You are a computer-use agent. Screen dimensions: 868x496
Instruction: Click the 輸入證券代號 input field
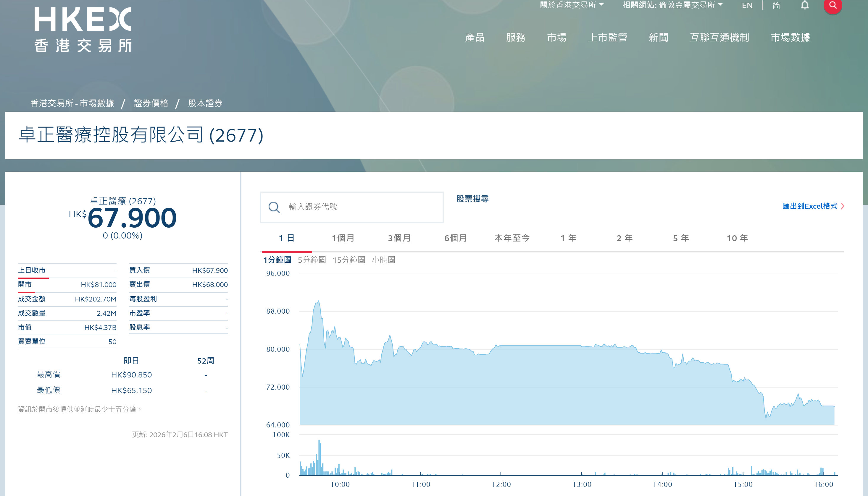tap(352, 207)
